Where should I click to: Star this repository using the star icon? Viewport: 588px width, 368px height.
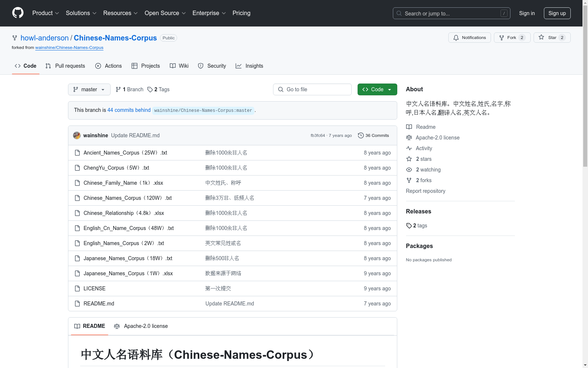tap(541, 37)
